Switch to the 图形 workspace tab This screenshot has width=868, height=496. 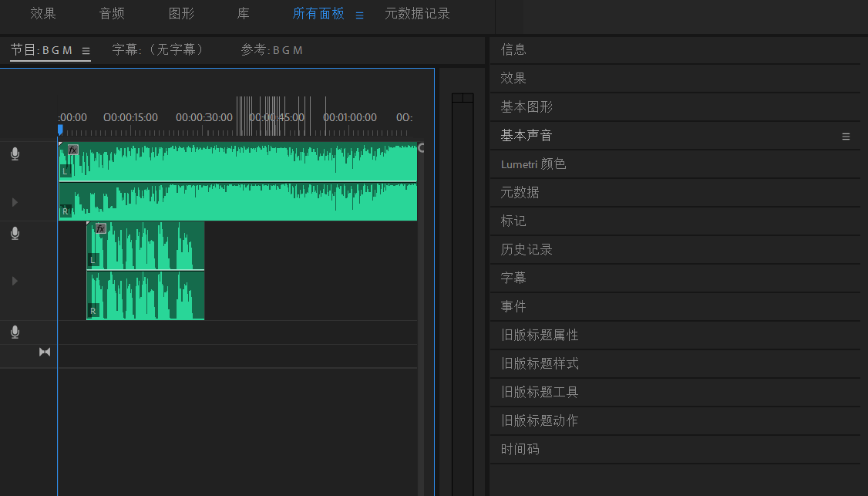(x=182, y=14)
